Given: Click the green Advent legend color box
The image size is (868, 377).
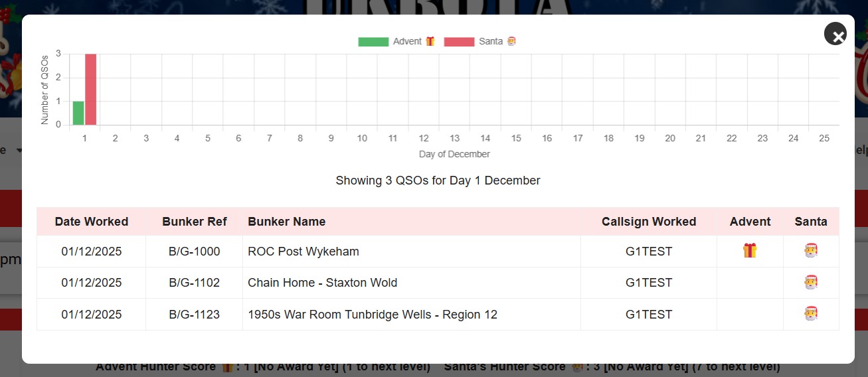Looking at the screenshot, I should point(373,42).
